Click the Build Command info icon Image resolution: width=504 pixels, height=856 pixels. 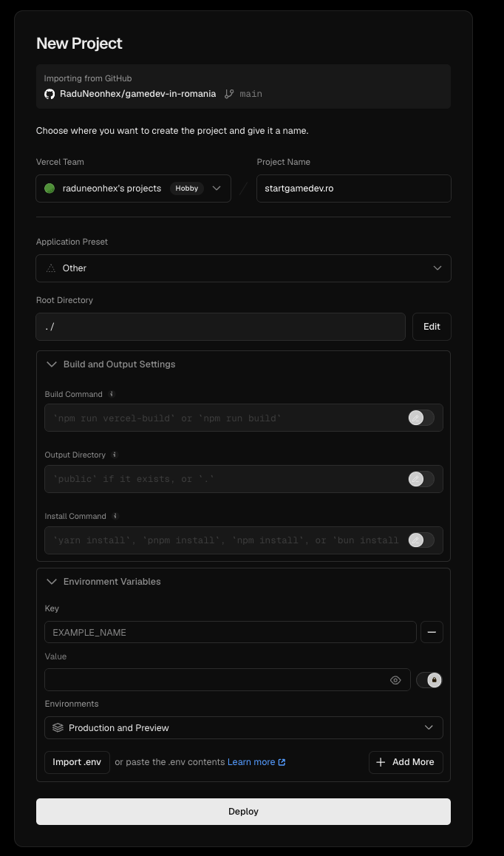point(112,393)
